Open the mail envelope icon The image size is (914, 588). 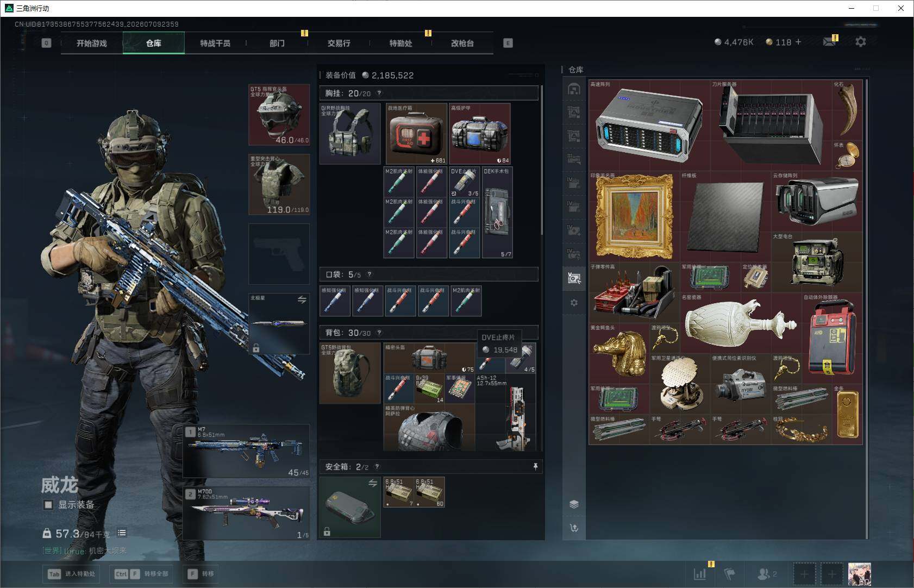[829, 42]
